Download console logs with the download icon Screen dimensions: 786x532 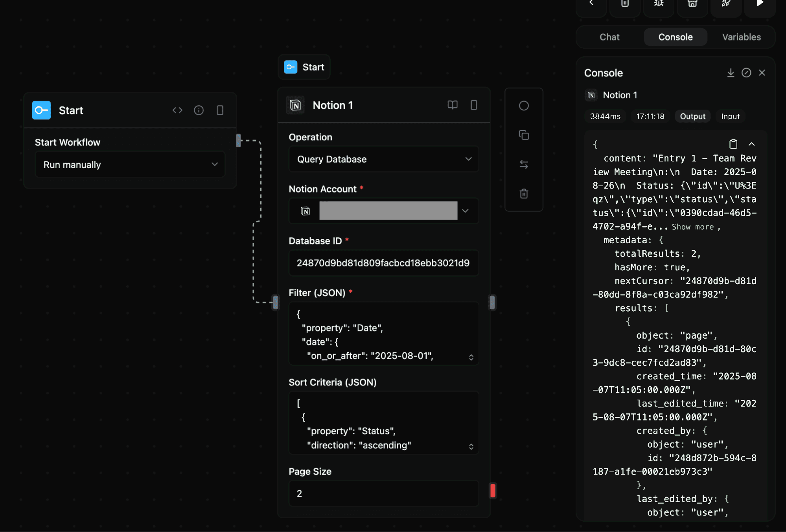(x=731, y=73)
